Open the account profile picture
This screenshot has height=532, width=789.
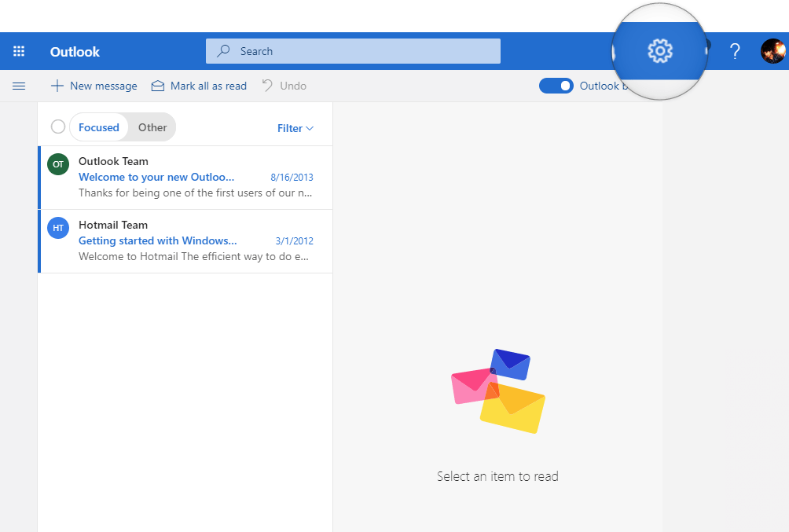coord(772,51)
